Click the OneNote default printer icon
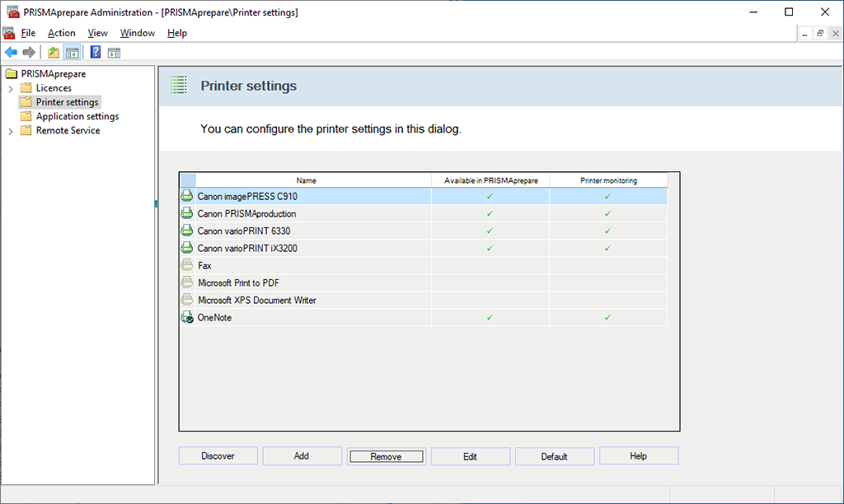844x504 pixels. click(x=187, y=318)
